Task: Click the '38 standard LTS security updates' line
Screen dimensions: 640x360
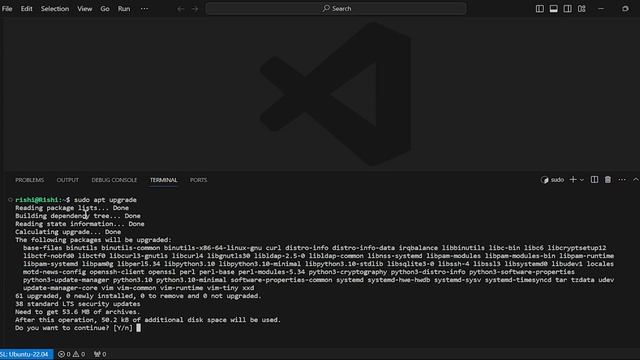Action: [78, 304]
